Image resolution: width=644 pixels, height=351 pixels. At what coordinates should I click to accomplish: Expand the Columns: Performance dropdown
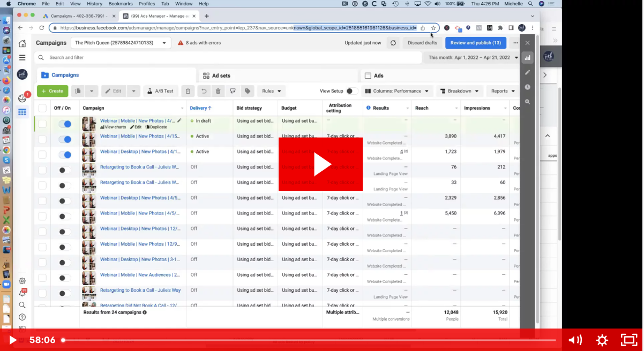coord(396,91)
